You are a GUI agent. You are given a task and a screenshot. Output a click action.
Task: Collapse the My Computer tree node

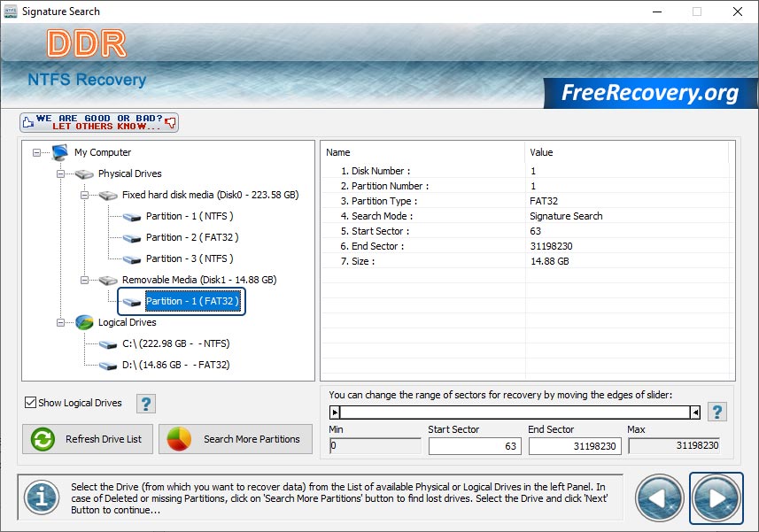pyautogui.click(x=36, y=152)
